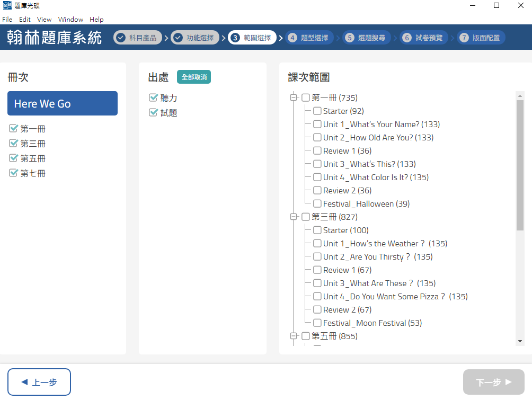Click step 2 功能選擇 checkmark icon
Screen dimensions: 532x400
tap(178, 38)
